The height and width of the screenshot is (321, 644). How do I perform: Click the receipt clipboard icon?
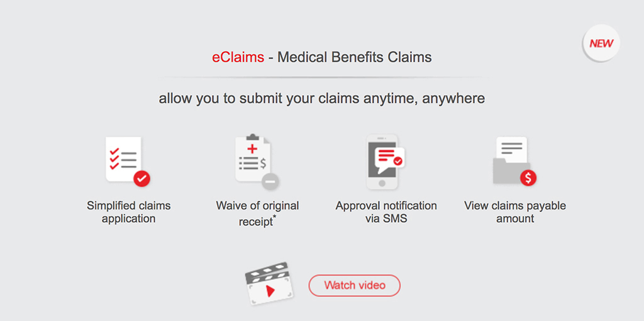253,160
